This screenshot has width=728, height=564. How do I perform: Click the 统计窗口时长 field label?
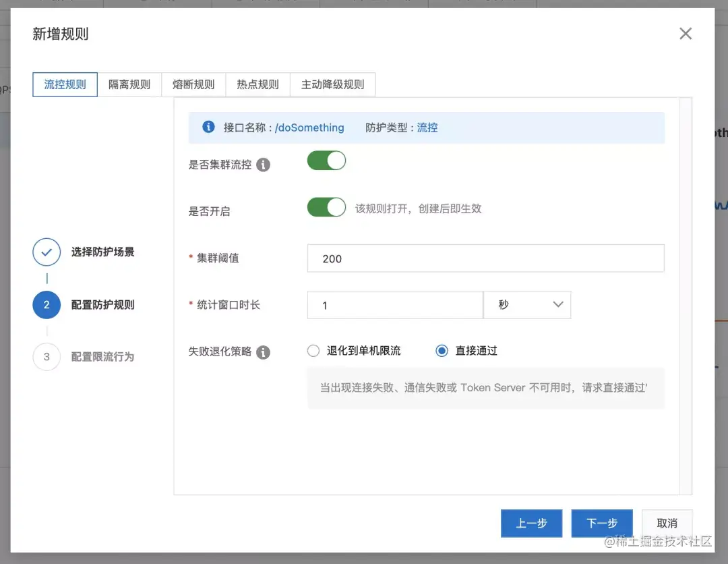pos(229,305)
